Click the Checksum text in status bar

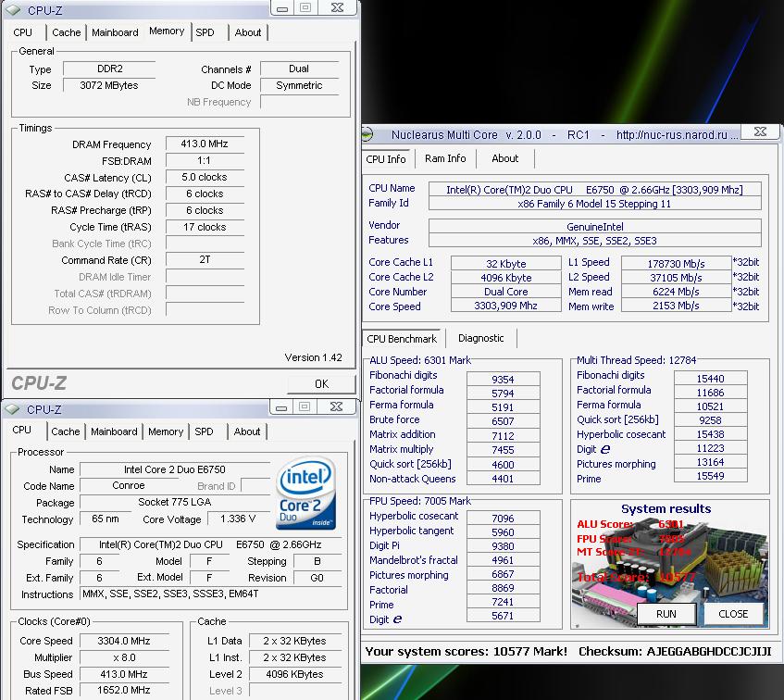pos(675,652)
